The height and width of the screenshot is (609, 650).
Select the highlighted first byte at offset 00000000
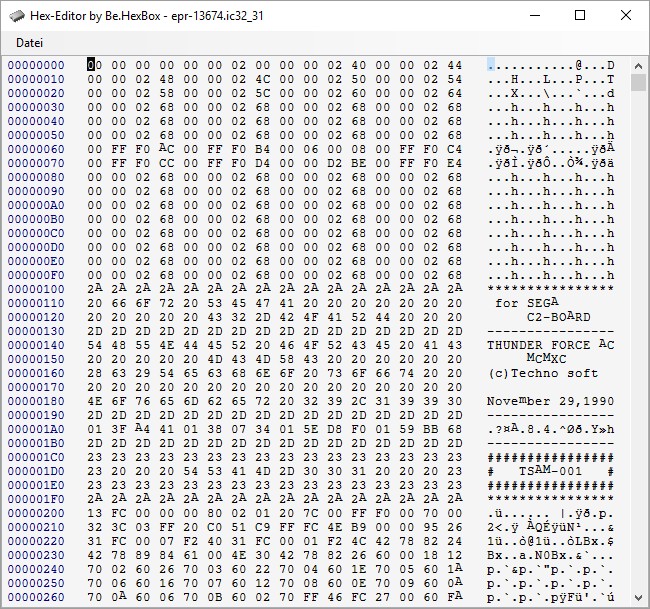(x=92, y=65)
